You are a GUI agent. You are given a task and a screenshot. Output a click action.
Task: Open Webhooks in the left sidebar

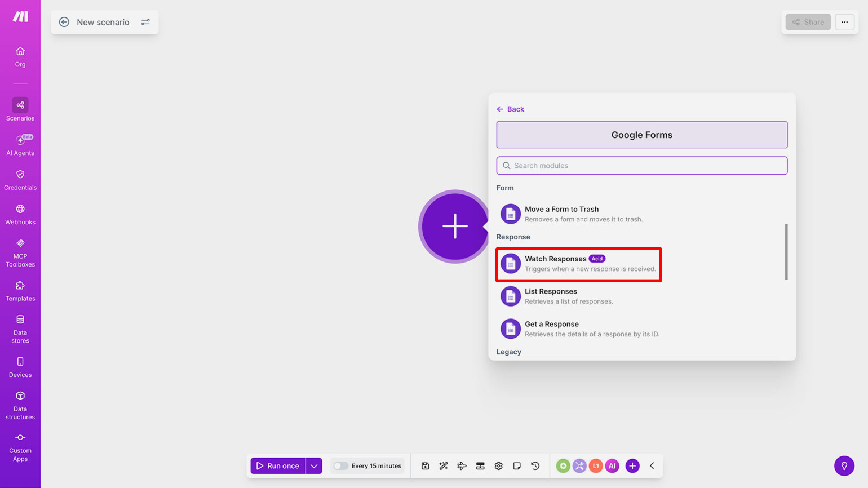[20, 215]
